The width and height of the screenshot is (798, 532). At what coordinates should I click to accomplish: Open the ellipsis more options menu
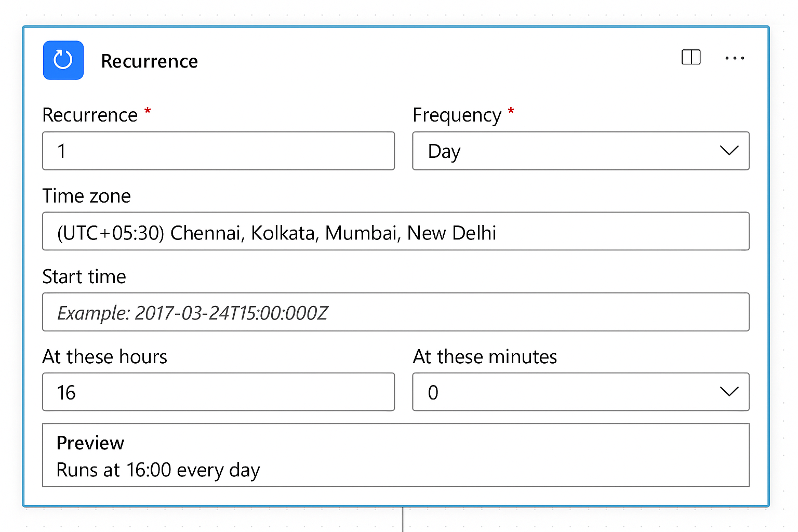click(735, 58)
